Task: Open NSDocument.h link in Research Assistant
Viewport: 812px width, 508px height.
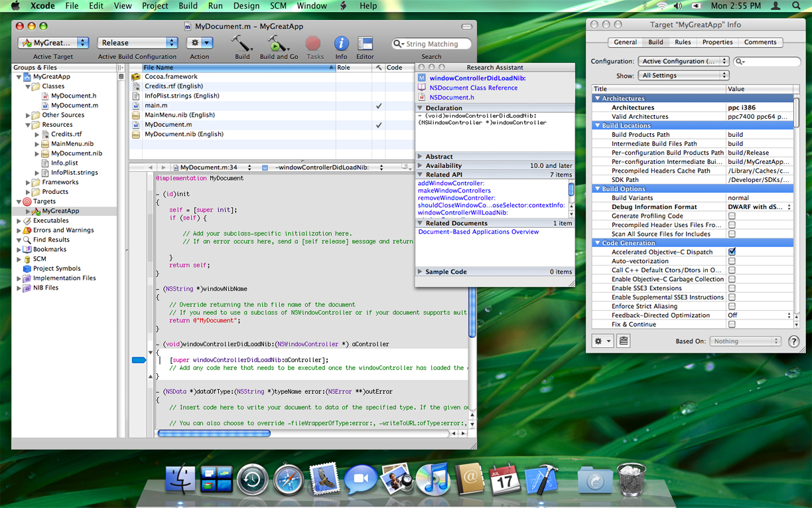Action: coord(452,97)
